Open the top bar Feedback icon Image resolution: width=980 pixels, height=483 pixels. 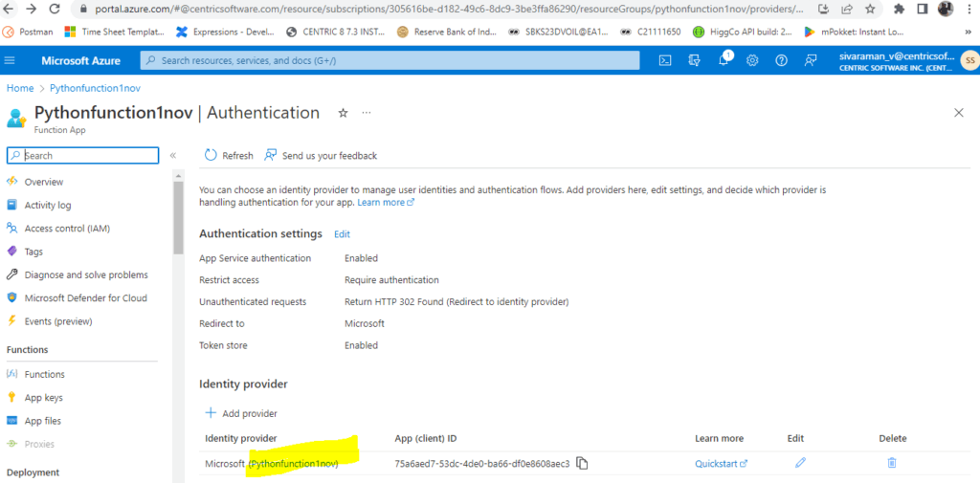[810, 60]
